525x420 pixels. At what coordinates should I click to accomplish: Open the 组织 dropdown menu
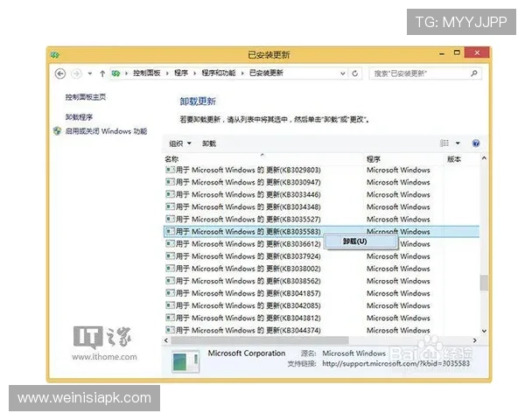[x=180, y=143]
